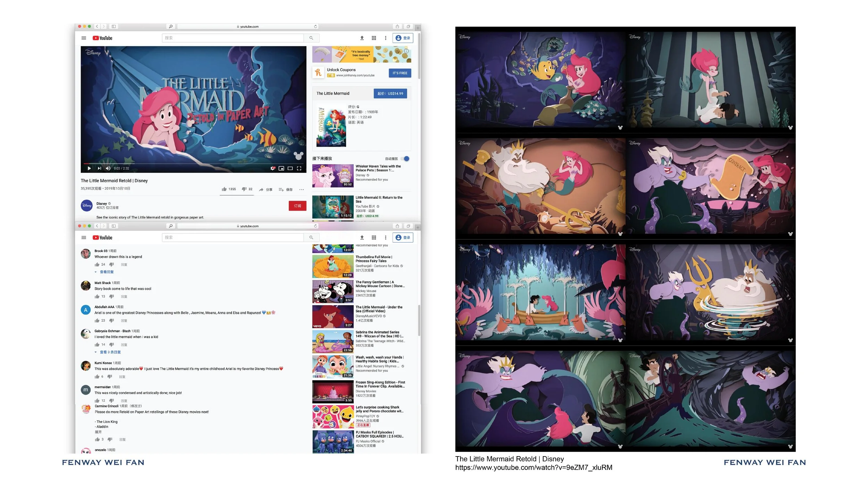Dislike Matt Shack's comment

point(111,297)
